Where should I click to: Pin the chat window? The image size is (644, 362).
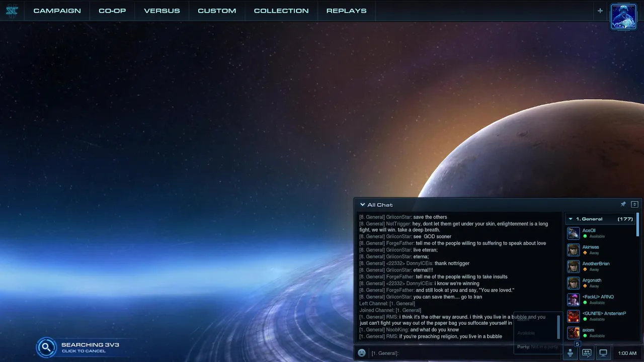623,204
